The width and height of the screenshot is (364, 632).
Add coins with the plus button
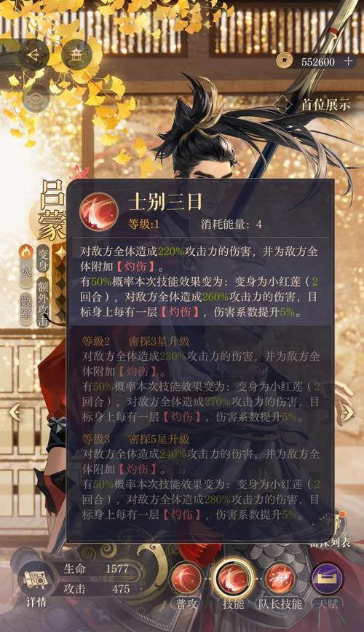coord(349,61)
